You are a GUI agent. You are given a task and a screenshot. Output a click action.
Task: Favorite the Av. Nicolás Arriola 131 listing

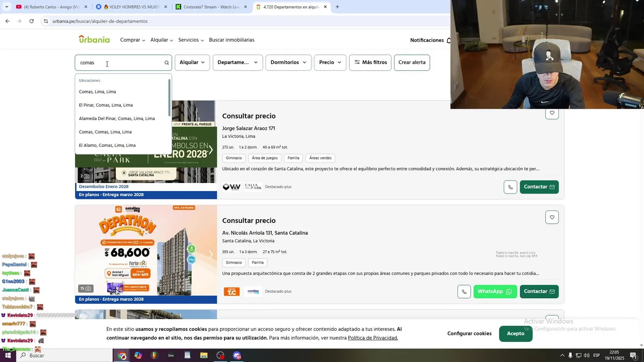point(552,217)
